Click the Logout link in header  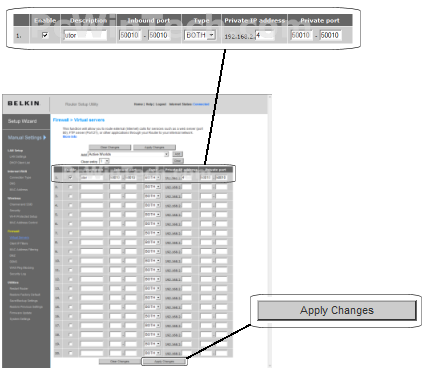[161, 104]
